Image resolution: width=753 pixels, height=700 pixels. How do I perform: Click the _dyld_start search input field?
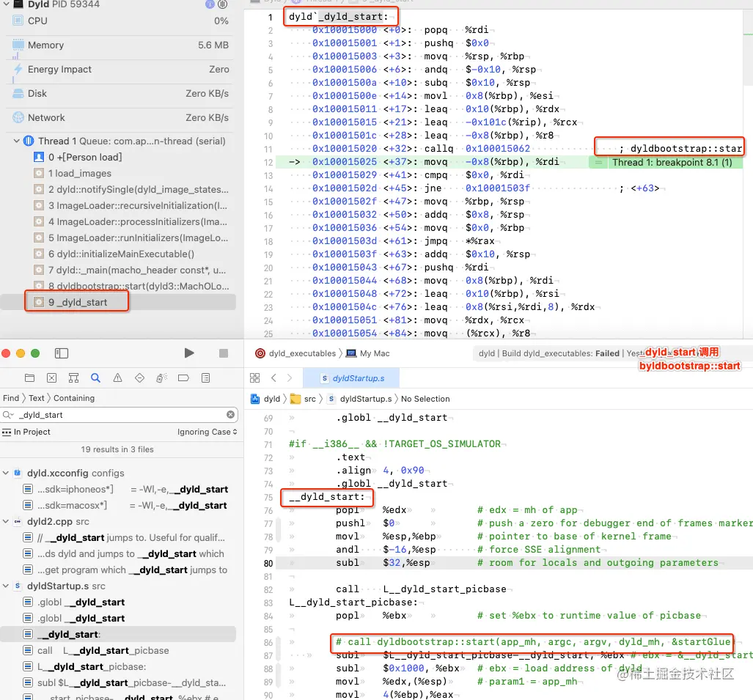pyautogui.click(x=120, y=415)
